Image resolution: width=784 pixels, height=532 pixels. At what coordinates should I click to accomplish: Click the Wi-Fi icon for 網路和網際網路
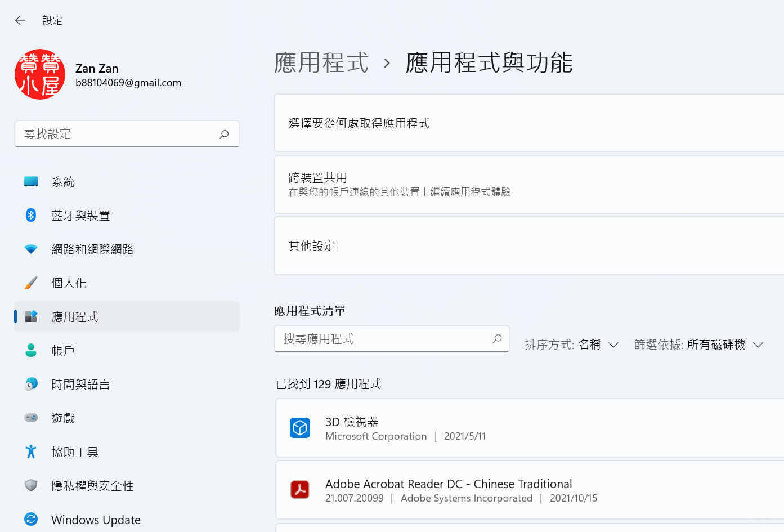[x=31, y=249]
